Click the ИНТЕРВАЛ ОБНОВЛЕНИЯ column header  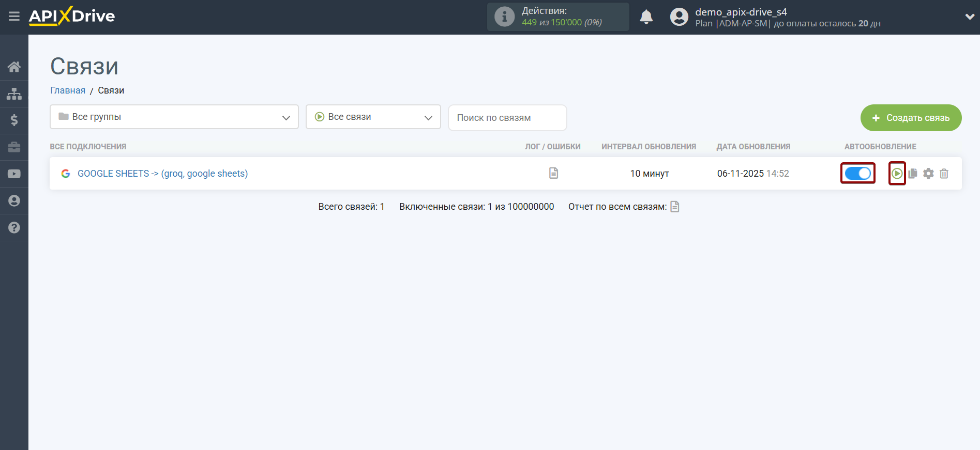[x=649, y=147]
